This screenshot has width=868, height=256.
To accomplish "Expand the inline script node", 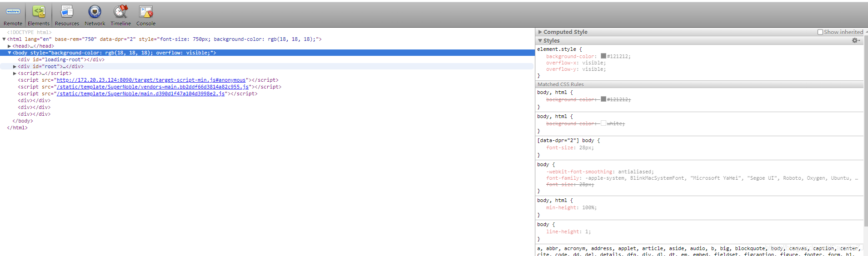I will pyautogui.click(x=15, y=73).
